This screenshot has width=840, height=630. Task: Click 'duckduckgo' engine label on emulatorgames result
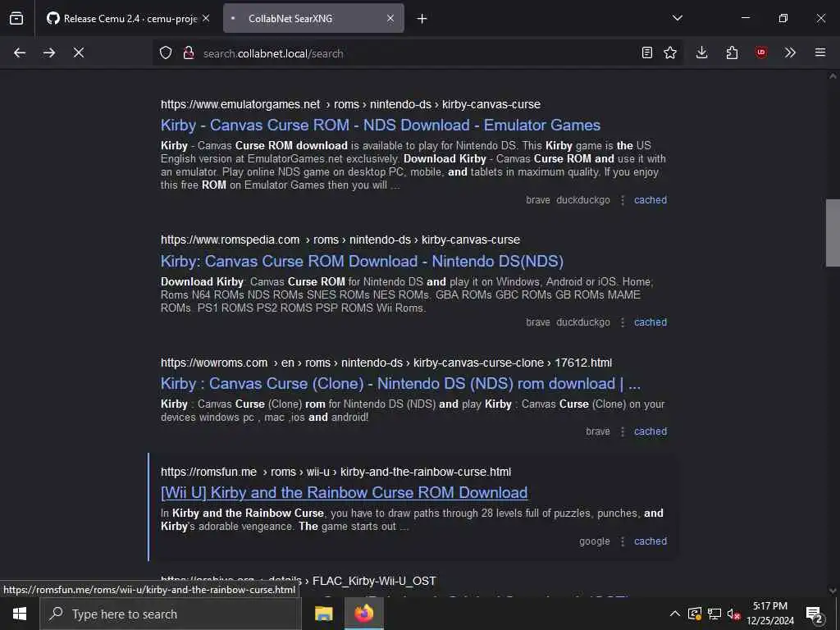coord(583,200)
